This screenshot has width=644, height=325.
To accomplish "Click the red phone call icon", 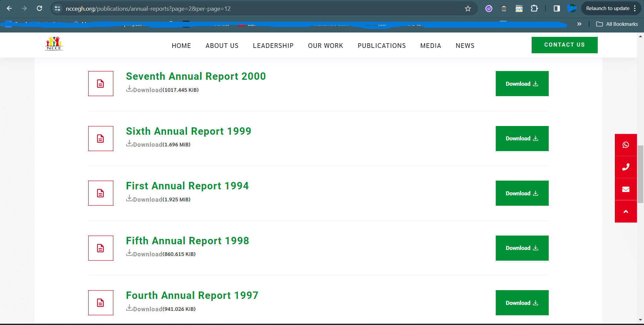I will click(626, 167).
